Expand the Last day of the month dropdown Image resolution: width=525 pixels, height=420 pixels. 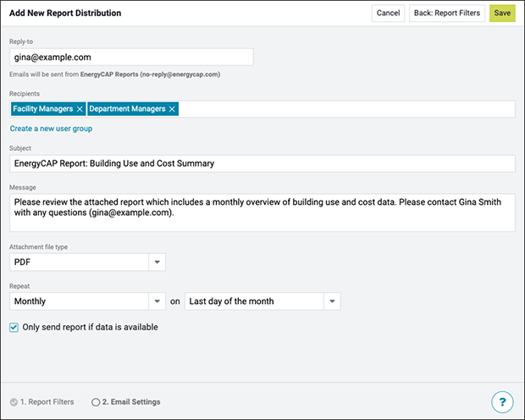click(332, 301)
